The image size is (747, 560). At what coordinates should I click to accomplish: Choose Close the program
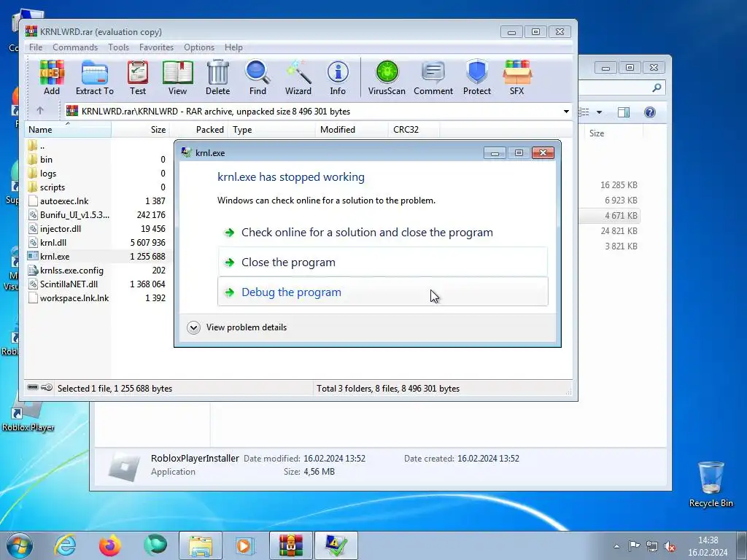[383, 262]
